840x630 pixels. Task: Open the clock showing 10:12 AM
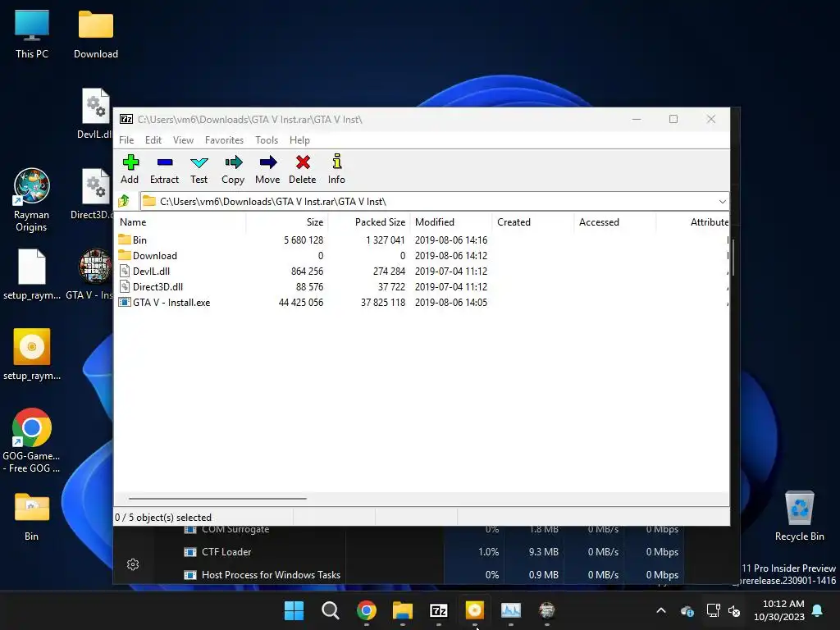point(779,610)
